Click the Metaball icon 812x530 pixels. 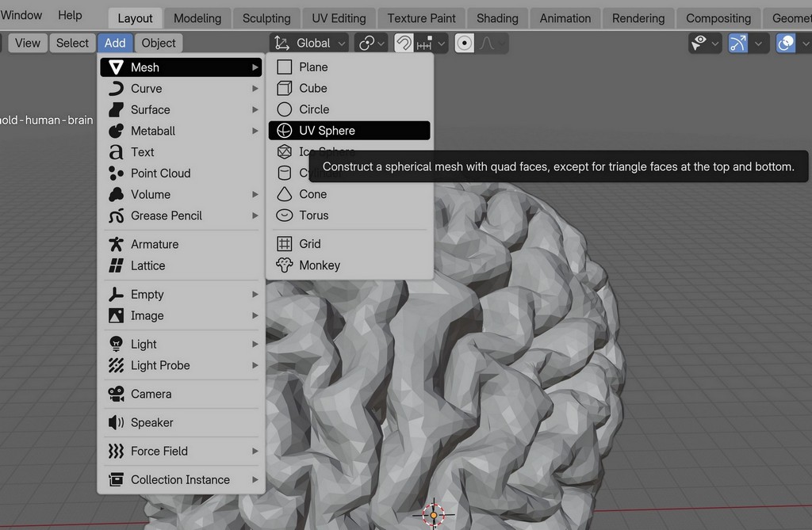[116, 131]
